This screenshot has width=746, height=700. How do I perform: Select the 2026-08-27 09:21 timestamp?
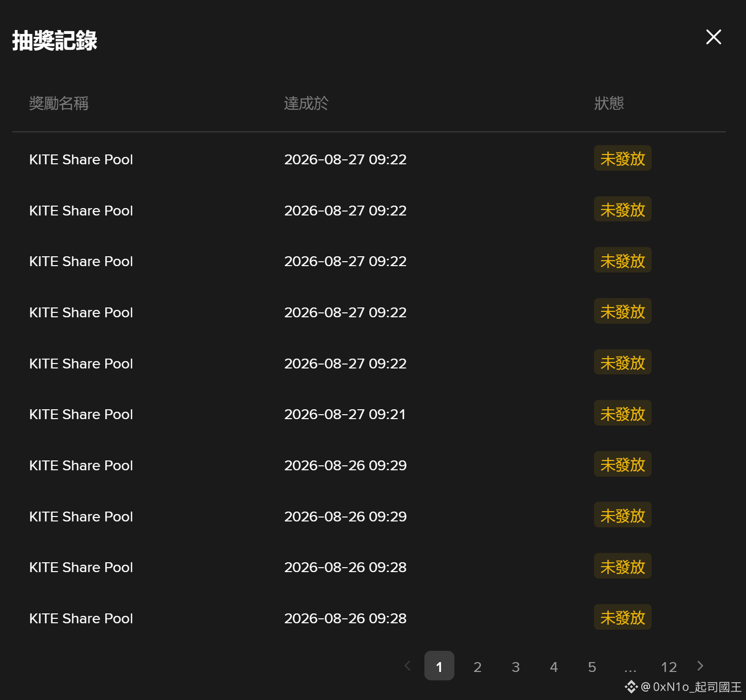coord(345,414)
